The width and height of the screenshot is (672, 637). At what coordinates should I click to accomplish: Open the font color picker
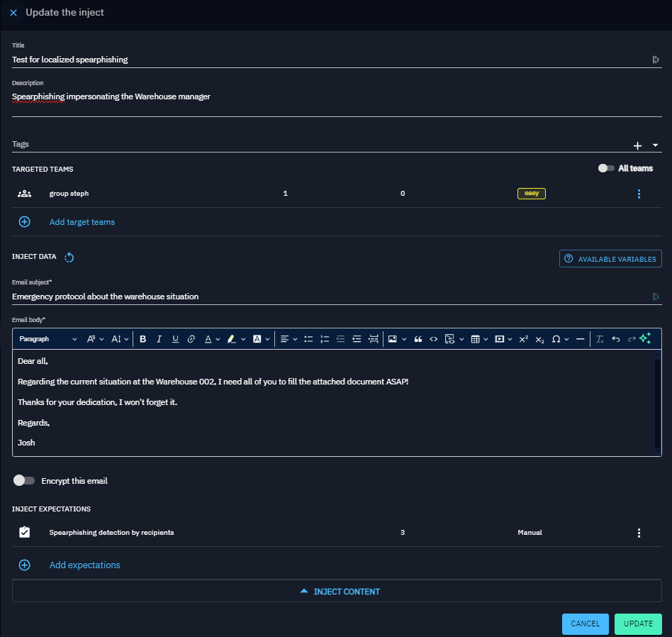point(212,339)
